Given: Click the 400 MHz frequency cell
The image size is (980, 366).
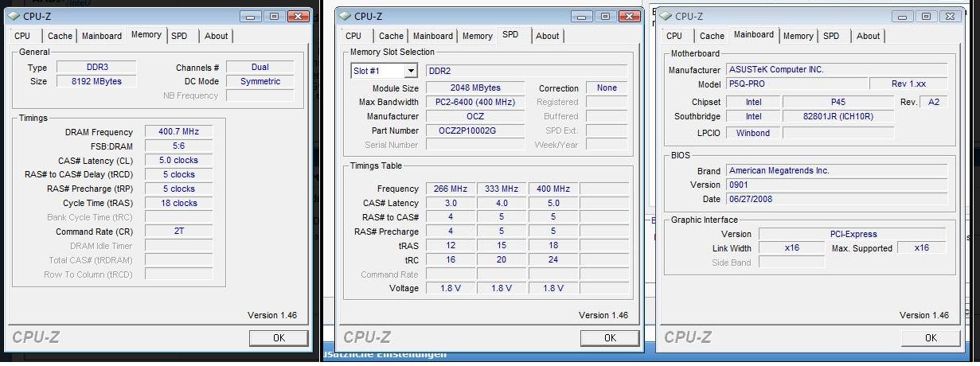Looking at the screenshot, I should coord(553,189).
